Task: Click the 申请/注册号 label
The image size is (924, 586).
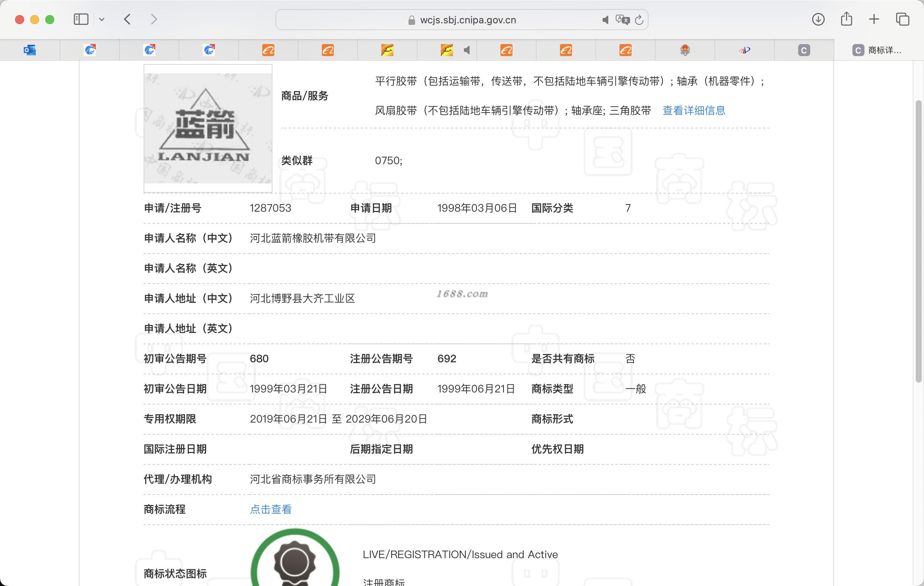Action: pyautogui.click(x=172, y=208)
